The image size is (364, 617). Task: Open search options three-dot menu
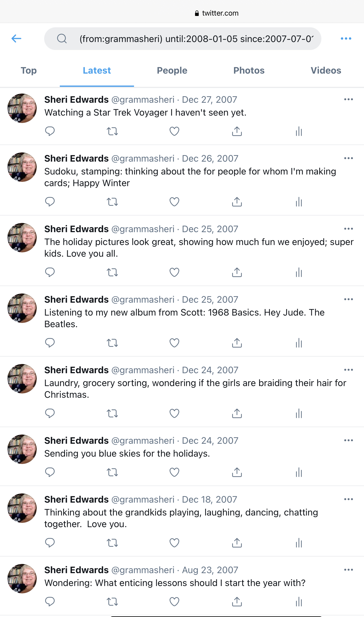[x=346, y=39]
